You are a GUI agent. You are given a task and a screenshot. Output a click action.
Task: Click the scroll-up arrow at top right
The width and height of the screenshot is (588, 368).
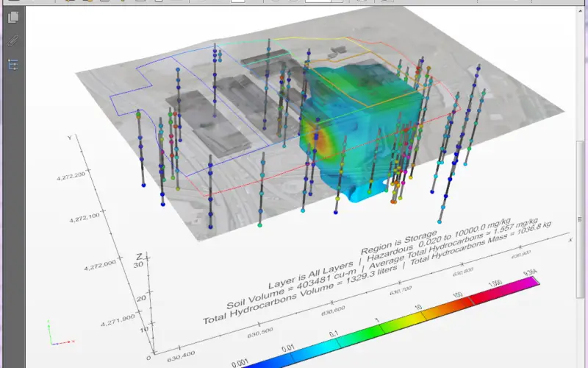coord(580,11)
